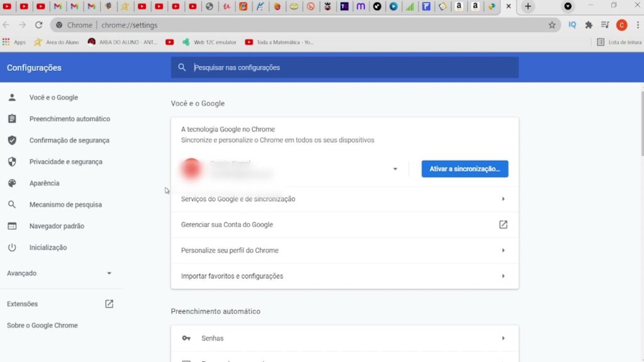Open the 'Web 12C emulator' bookmark
The width and height of the screenshot is (644, 362).
click(x=209, y=42)
